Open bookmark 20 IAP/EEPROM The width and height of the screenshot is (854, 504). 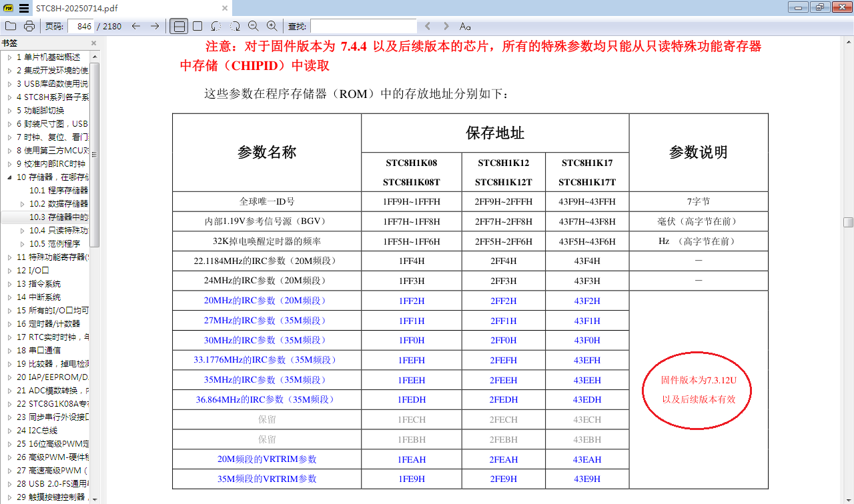coord(52,377)
